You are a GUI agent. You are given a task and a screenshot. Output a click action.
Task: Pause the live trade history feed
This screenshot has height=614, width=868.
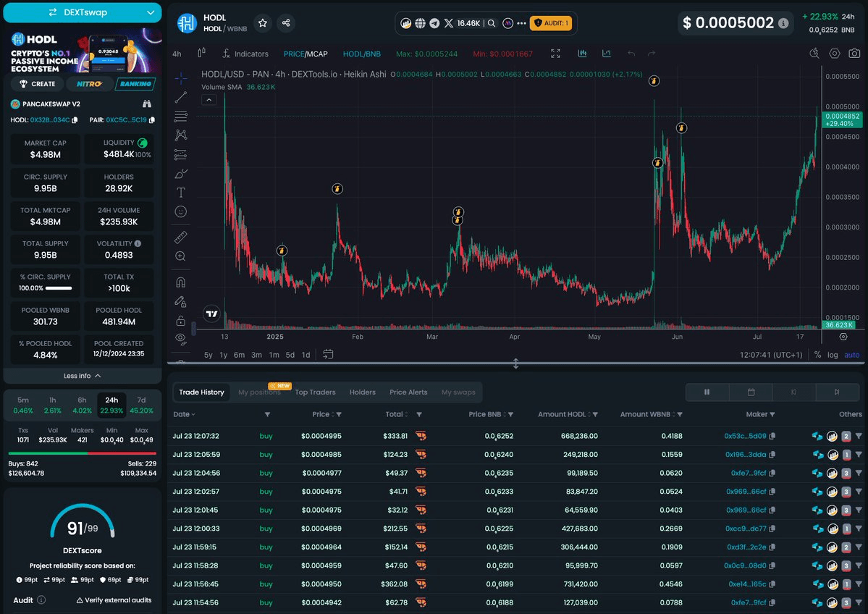707,392
